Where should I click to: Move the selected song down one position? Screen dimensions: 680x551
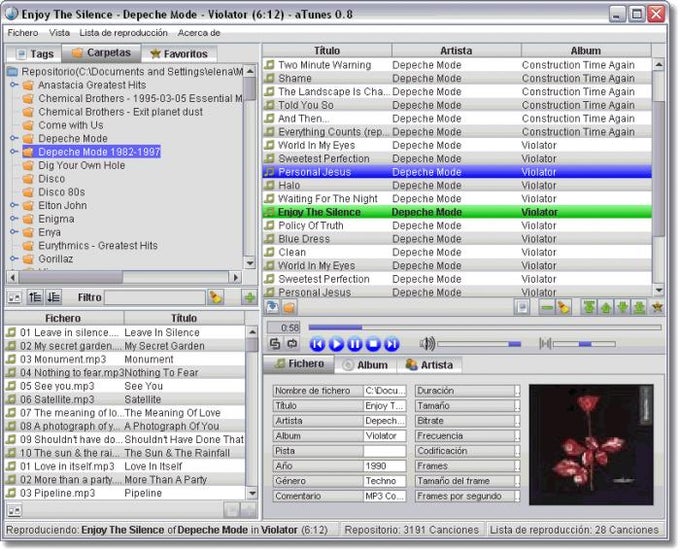click(623, 307)
